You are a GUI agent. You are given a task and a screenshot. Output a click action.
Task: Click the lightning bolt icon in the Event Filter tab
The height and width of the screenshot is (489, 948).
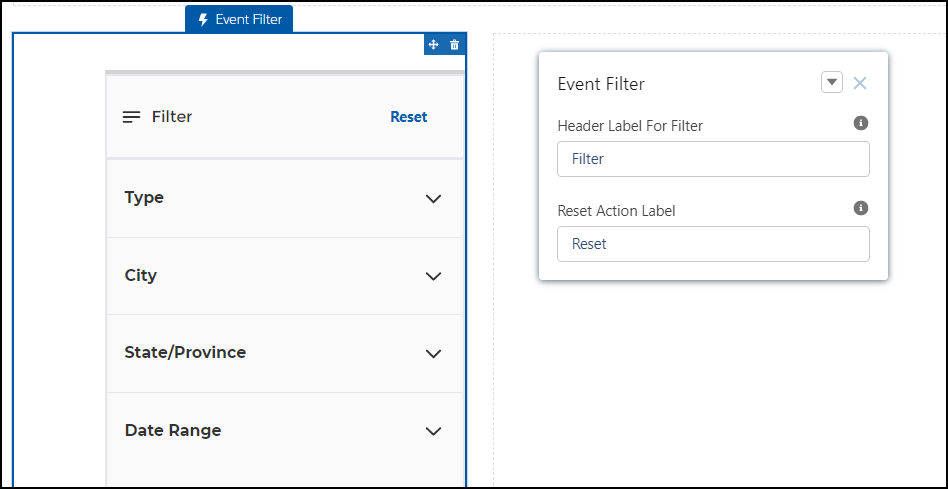click(204, 19)
